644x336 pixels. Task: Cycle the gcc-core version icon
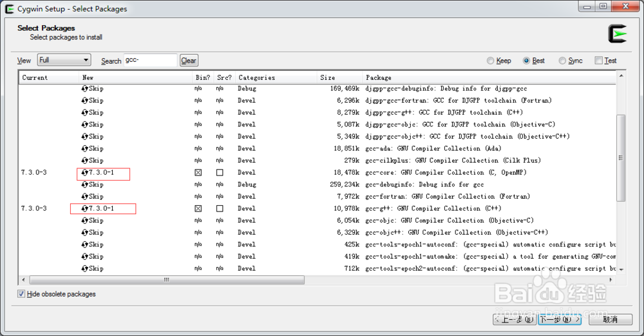pyautogui.click(x=84, y=172)
